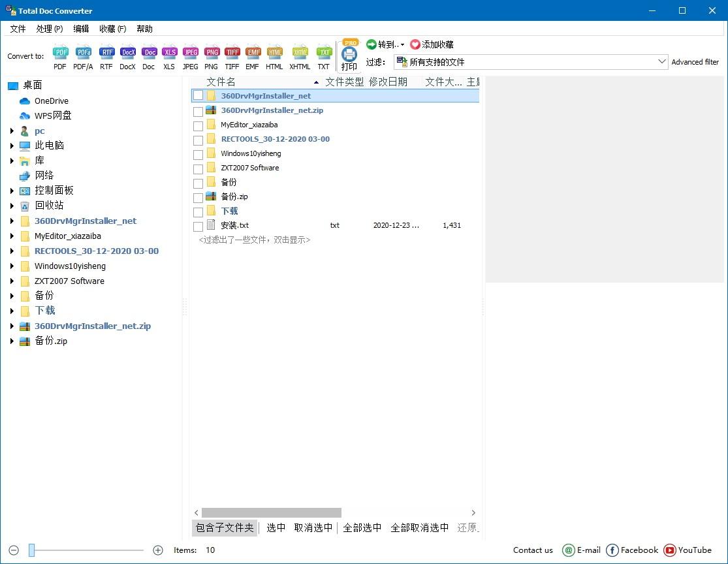The width and height of the screenshot is (728, 564).
Task: Expand 控制面板 tree node
Action: tap(12, 191)
